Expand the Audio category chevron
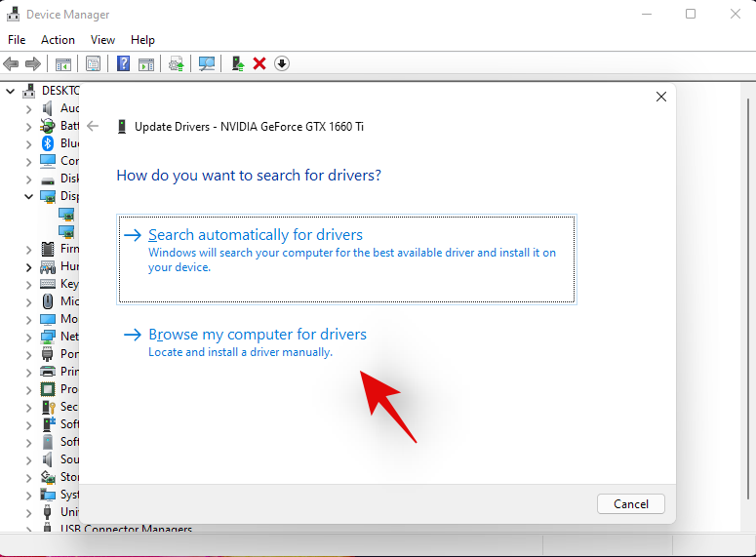 click(x=28, y=109)
